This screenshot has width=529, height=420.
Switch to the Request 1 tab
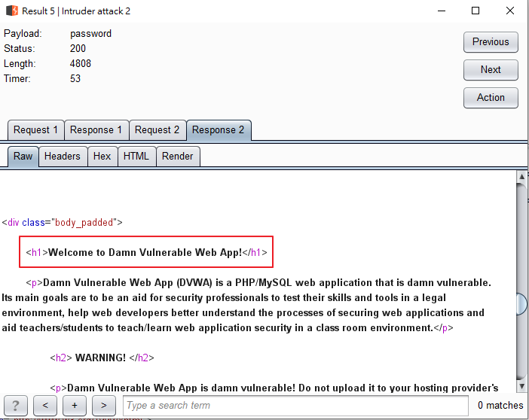[x=35, y=130]
